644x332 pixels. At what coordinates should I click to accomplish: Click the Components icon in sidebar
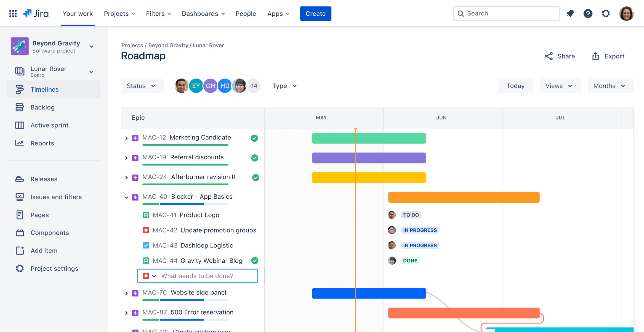(x=18, y=232)
